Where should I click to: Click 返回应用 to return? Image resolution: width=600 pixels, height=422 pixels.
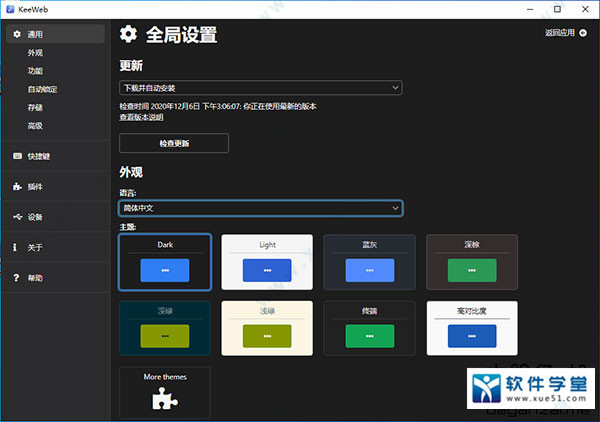click(x=560, y=33)
